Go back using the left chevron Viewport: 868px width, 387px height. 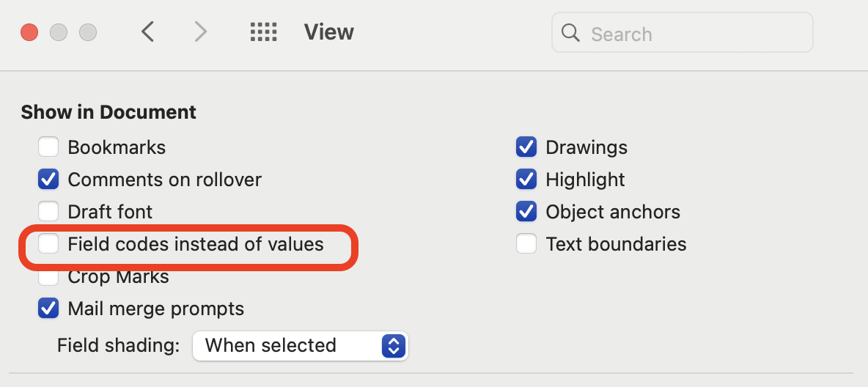pyautogui.click(x=148, y=32)
